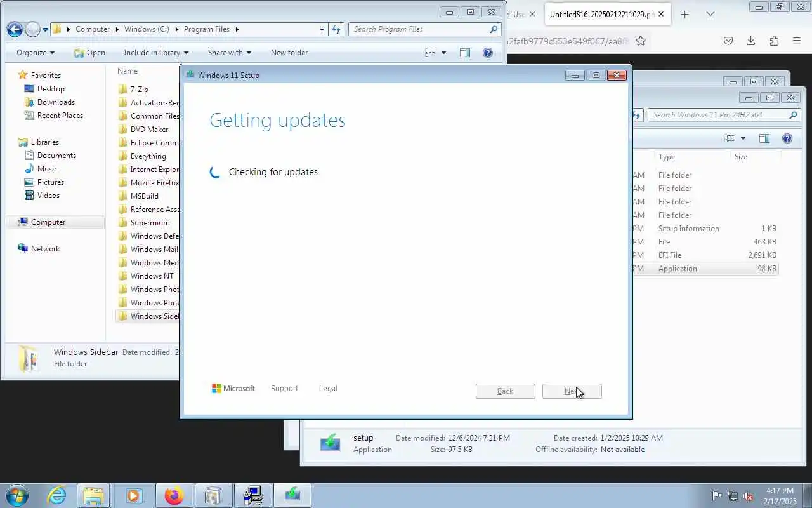The width and height of the screenshot is (812, 508).
Task: Sort by Type column header
Action: point(667,157)
